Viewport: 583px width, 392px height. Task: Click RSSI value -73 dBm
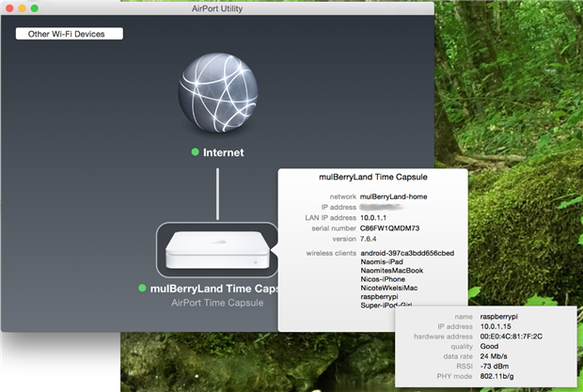pos(494,366)
